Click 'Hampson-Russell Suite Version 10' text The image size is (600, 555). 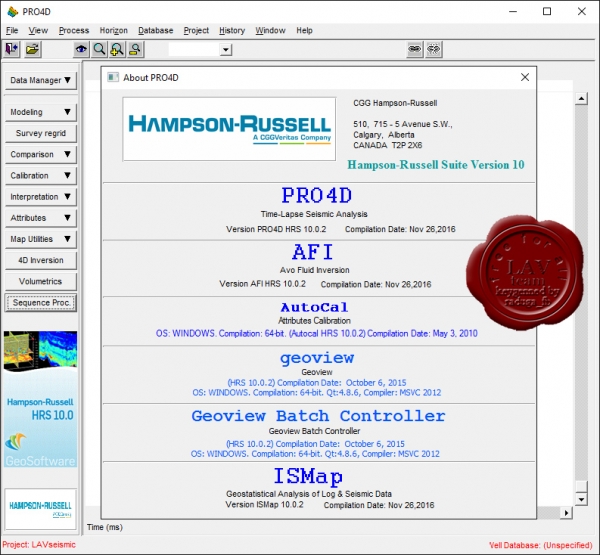pyautogui.click(x=436, y=165)
